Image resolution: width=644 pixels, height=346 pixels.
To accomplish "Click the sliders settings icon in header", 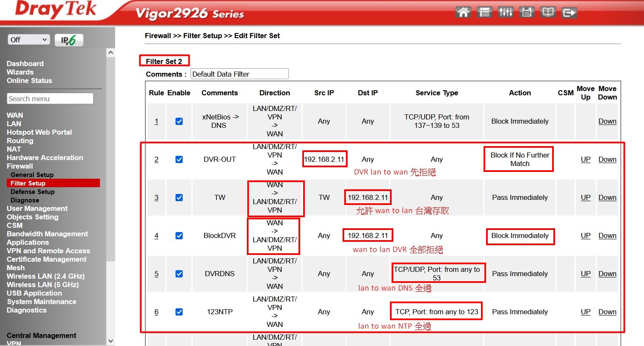I will click(506, 12).
